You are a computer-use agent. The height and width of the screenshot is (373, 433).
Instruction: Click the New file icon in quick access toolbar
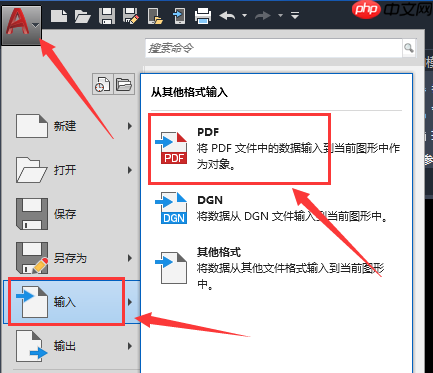(59, 16)
